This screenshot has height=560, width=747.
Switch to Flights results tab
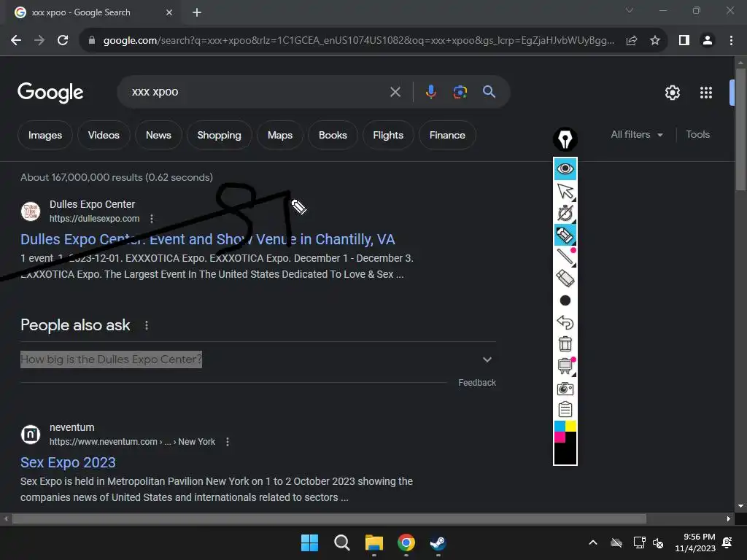coord(388,135)
